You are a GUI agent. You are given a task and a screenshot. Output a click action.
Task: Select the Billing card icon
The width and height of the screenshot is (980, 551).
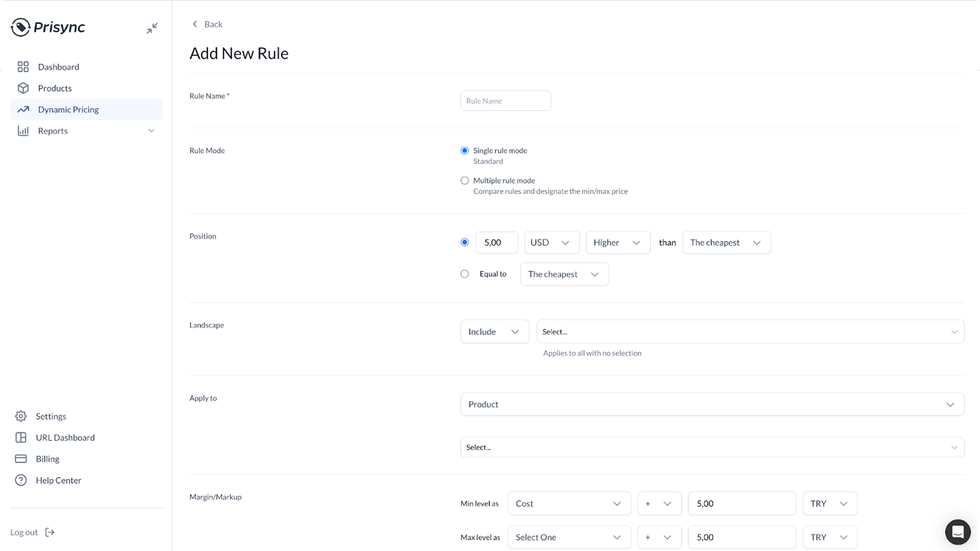coord(20,459)
